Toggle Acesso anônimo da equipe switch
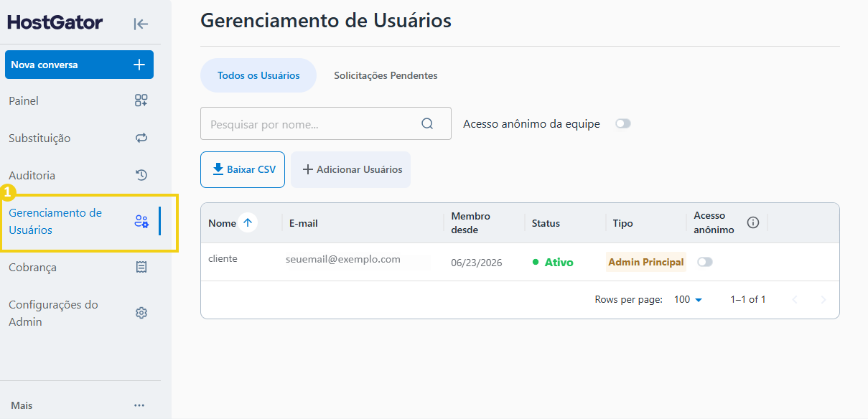The width and height of the screenshot is (868, 419). point(623,123)
